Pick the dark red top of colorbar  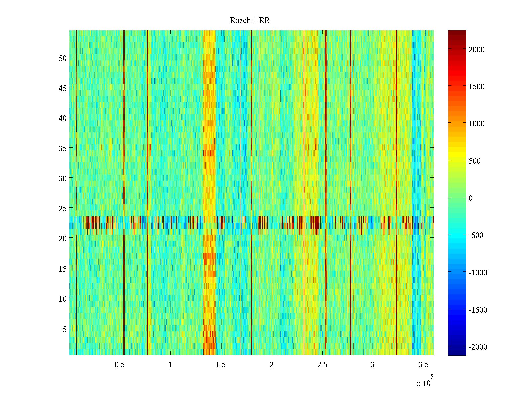point(457,33)
